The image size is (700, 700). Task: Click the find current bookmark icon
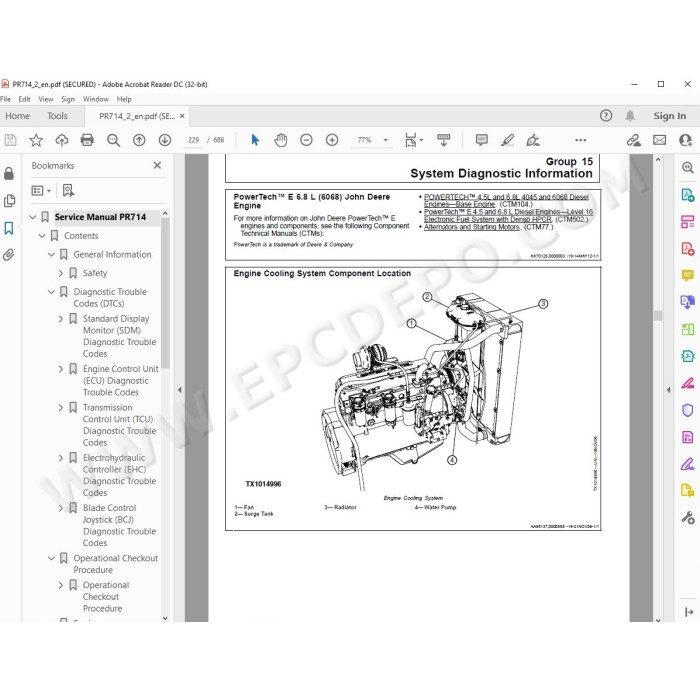click(68, 191)
